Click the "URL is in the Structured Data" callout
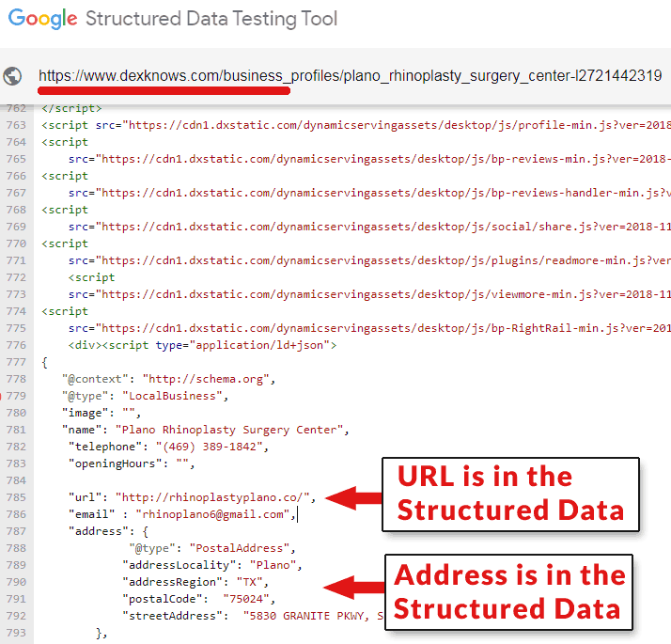 (509, 494)
